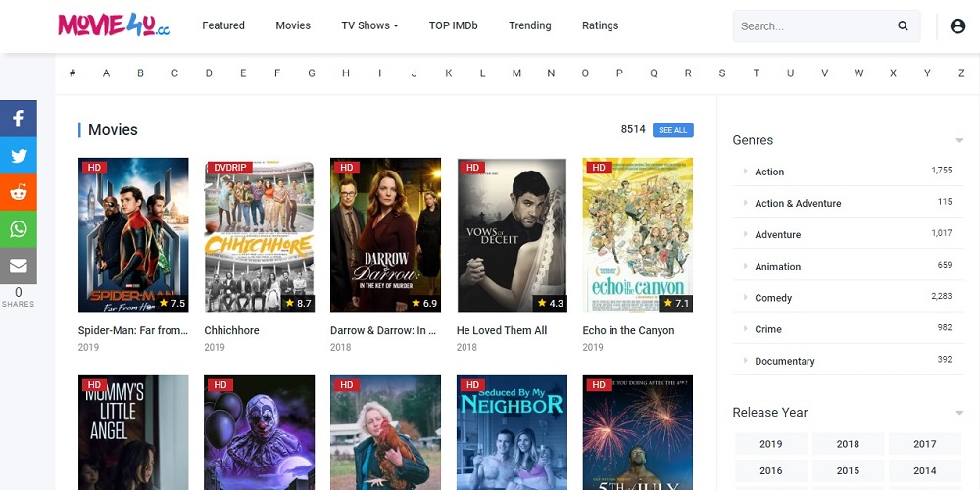Open the Mommy's Little Angel poster
Viewport: 980px width, 490px height.
coord(133,432)
